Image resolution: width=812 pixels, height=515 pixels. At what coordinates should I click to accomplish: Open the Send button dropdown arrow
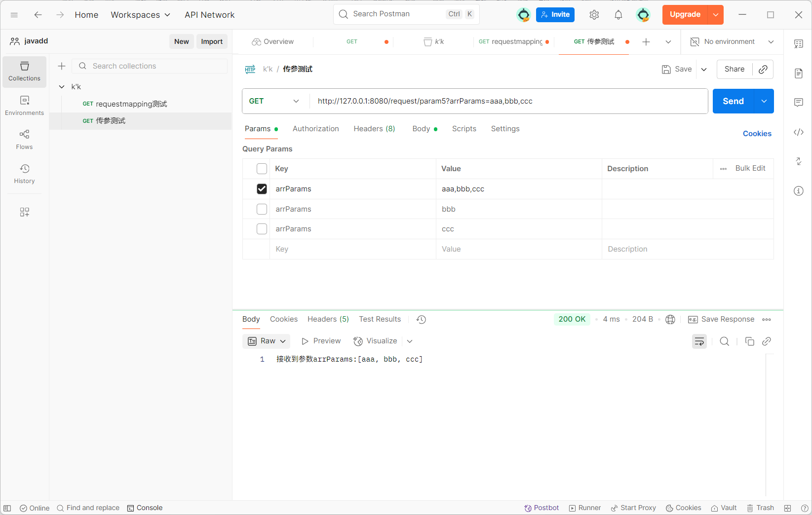[764, 101]
